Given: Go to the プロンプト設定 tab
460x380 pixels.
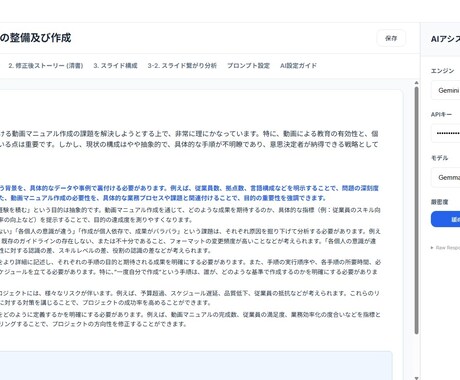Looking at the screenshot, I should pos(248,66).
